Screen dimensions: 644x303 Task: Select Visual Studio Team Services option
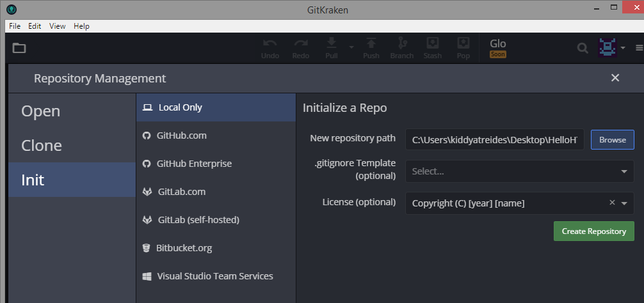(216, 276)
